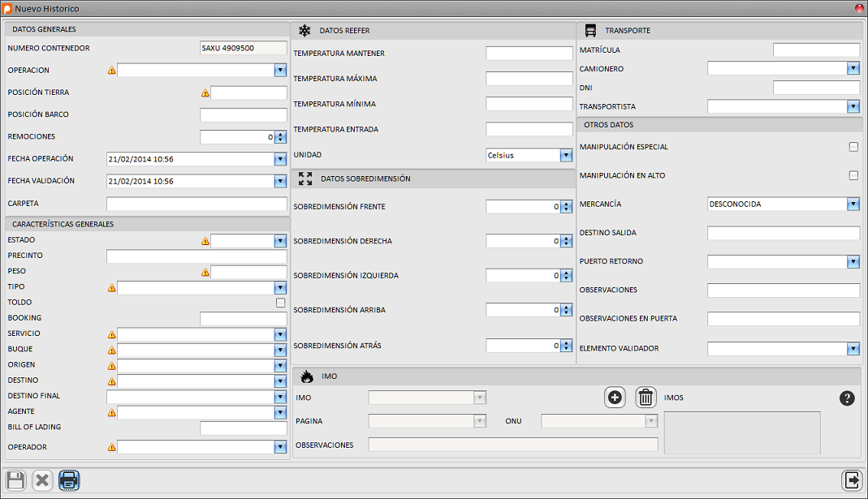Screen dimensions: 868x499
Task: Toggle the Toldo checkbox
Action: click(281, 303)
